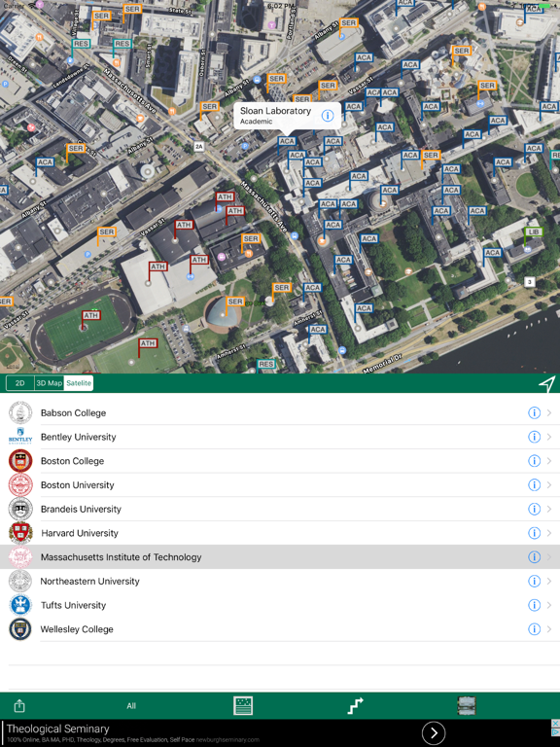This screenshot has width=560, height=747.
Task: Select Tufts University row
Action: [280, 605]
